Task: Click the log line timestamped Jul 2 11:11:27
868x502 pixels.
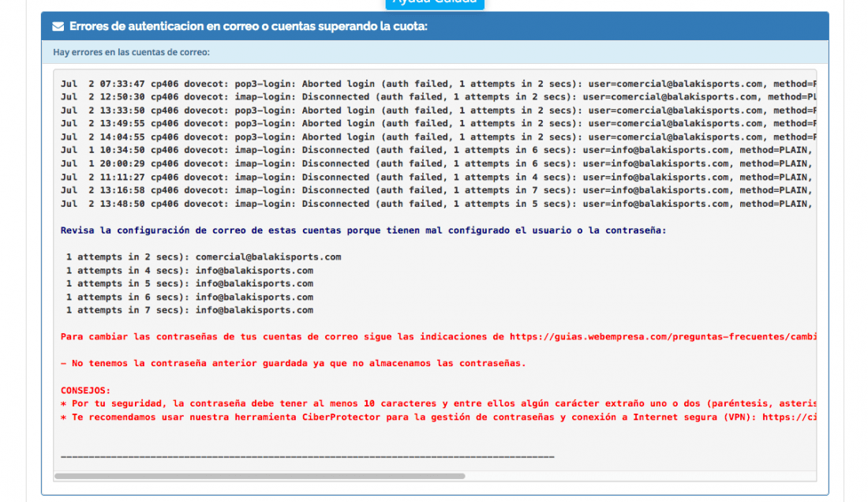Action: [x=439, y=177]
